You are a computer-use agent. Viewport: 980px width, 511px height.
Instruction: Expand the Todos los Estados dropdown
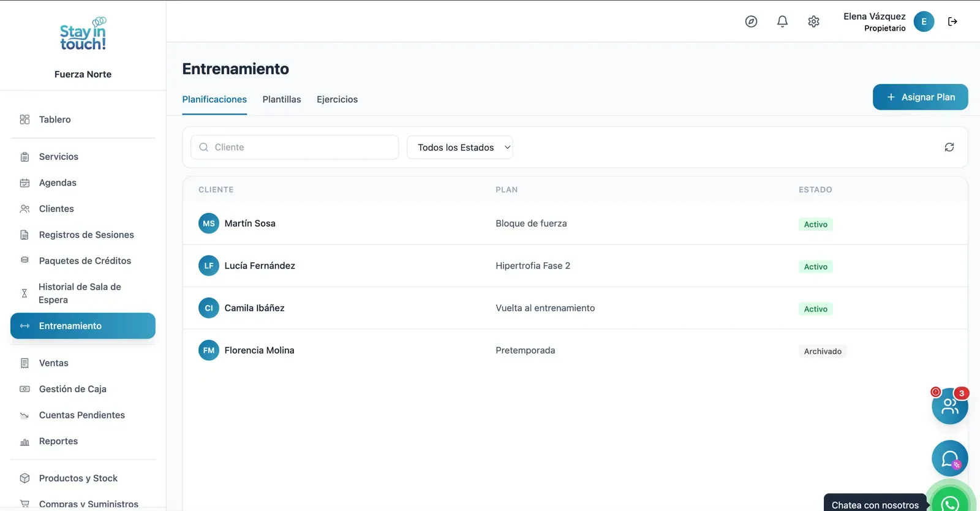pyautogui.click(x=460, y=147)
